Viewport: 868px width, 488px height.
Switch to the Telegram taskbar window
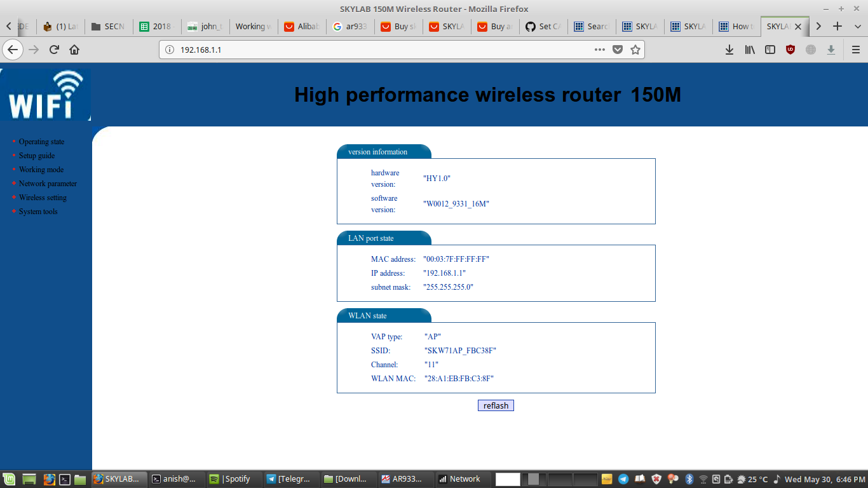292,479
